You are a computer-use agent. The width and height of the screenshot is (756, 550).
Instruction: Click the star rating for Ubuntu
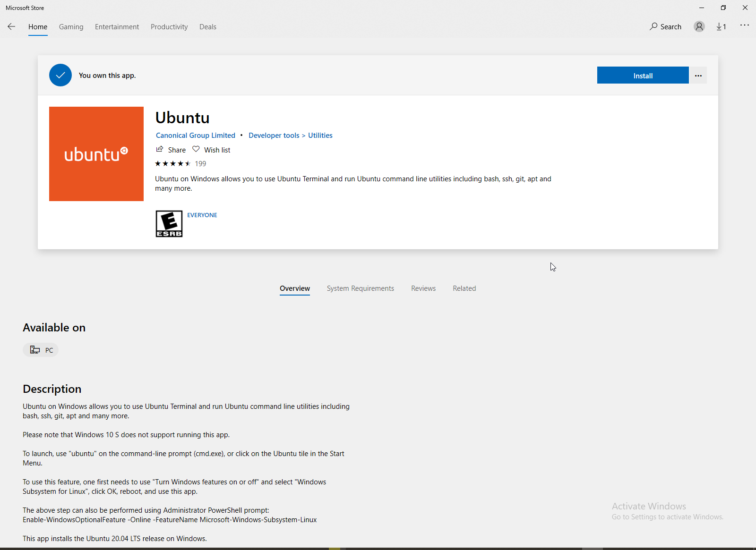pyautogui.click(x=173, y=163)
